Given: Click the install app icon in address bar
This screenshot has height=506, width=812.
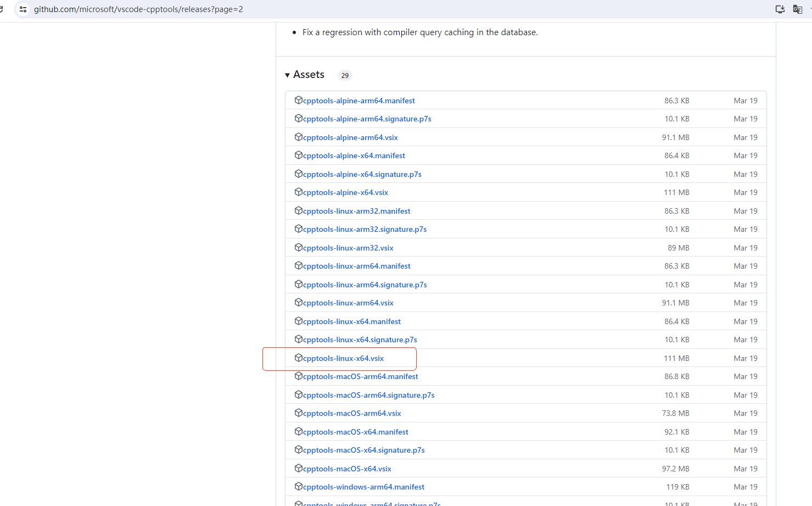Looking at the screenshot, I should [780, 9].
